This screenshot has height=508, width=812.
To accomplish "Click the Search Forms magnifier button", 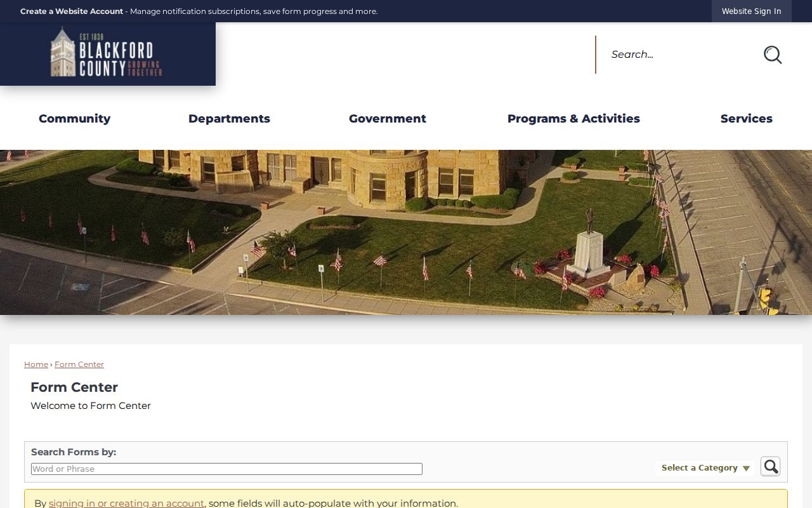I will pos(770,467).
